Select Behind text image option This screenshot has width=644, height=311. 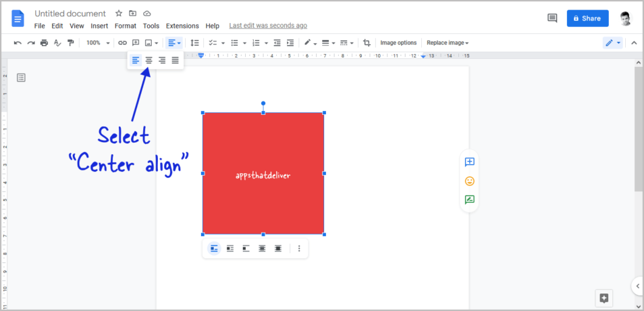pos(262,249)
